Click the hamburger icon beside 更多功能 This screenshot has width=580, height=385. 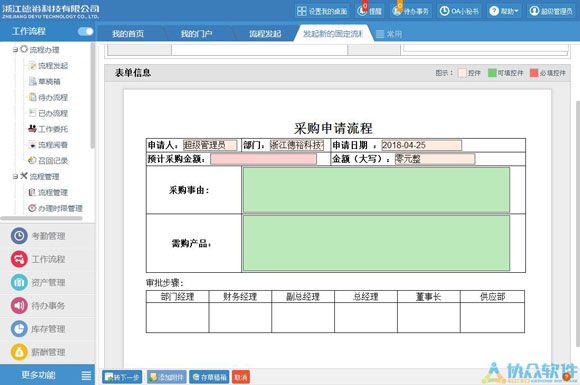(86, 376)
